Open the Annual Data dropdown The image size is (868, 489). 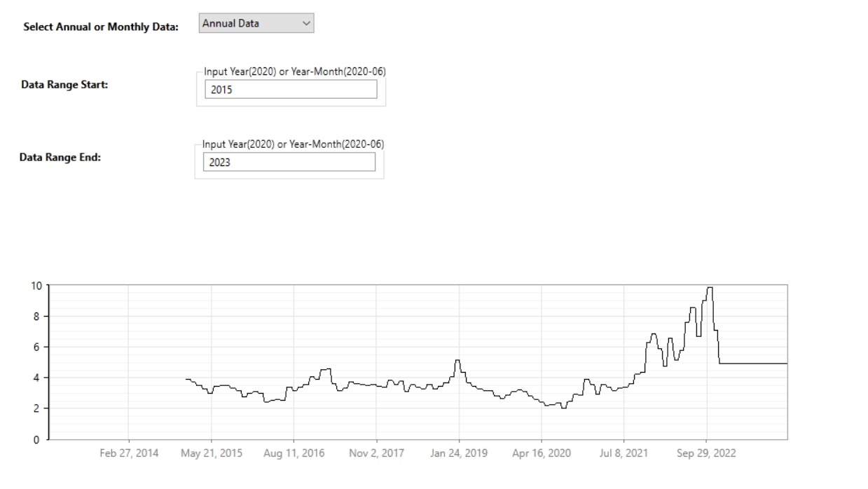point(256,24)
